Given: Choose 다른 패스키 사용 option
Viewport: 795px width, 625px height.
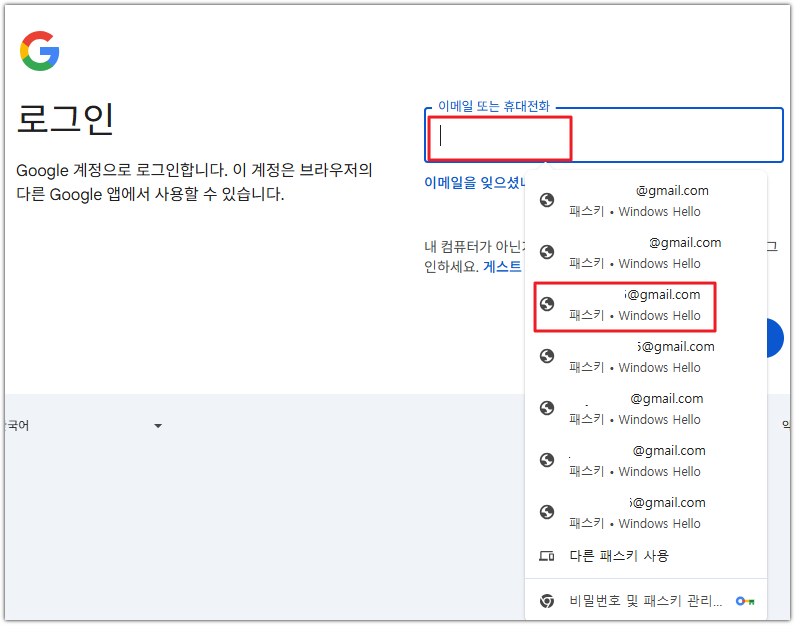Looking at the screenshot, I should (x=646, y=556).
